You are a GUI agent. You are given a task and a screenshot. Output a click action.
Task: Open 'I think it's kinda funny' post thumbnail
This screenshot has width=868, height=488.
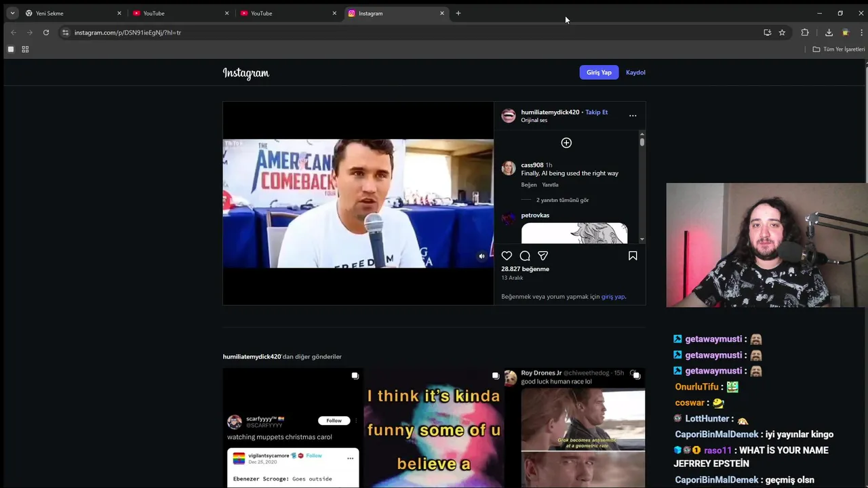pyautogui.click(x=434, y=428)
